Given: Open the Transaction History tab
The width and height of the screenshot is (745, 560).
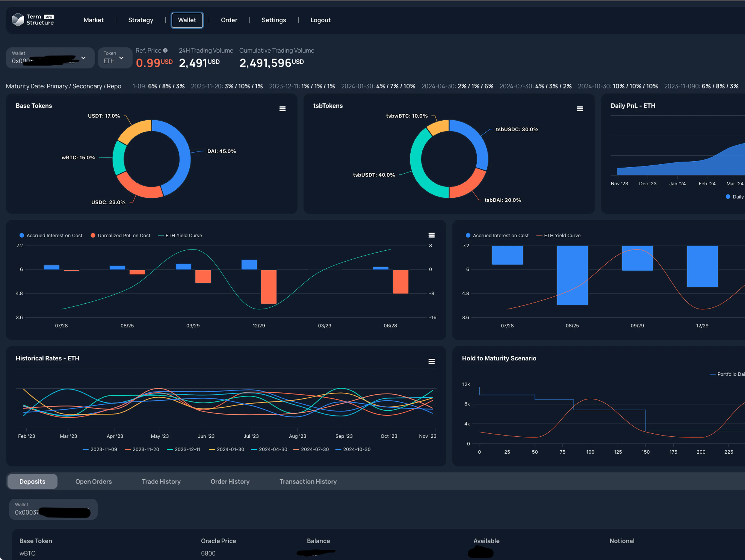Looking at the screenshot, I should [x=308, y=481].
